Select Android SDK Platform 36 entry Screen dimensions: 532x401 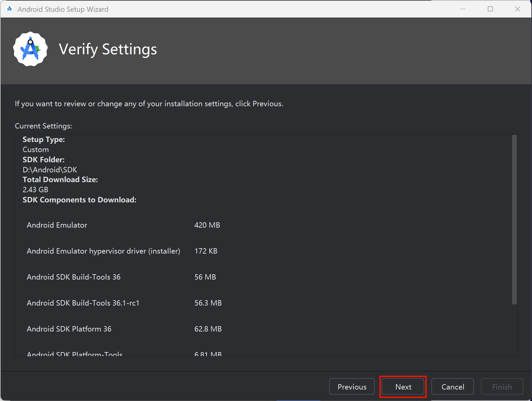coord(69,329)
